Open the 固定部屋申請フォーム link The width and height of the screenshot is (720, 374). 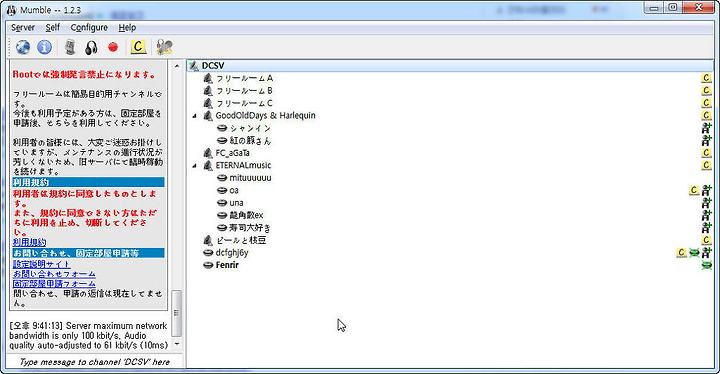tap(54, 283)
